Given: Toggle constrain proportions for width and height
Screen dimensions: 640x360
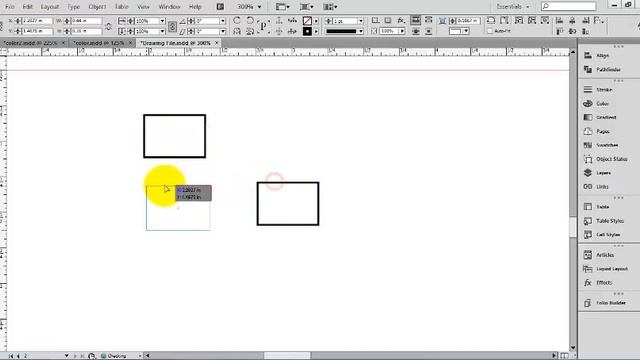Looking at the screenshot, I should click(x=109, y=26).
